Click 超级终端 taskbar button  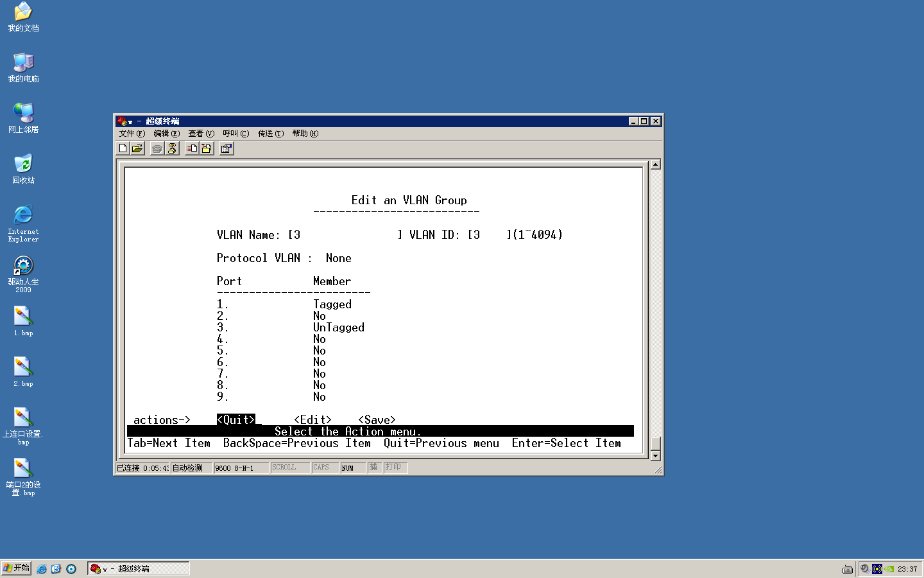pyautogui.click(x=139, y=568)
